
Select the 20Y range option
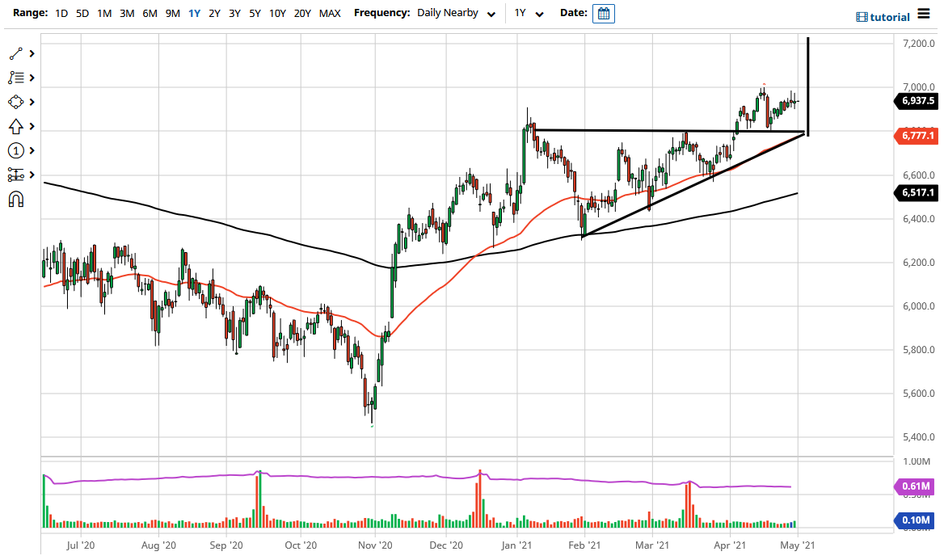pos(302,13)
